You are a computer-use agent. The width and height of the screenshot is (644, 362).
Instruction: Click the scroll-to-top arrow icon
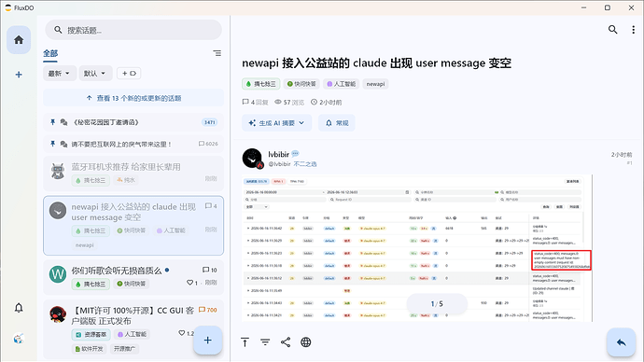coord(245,342)
